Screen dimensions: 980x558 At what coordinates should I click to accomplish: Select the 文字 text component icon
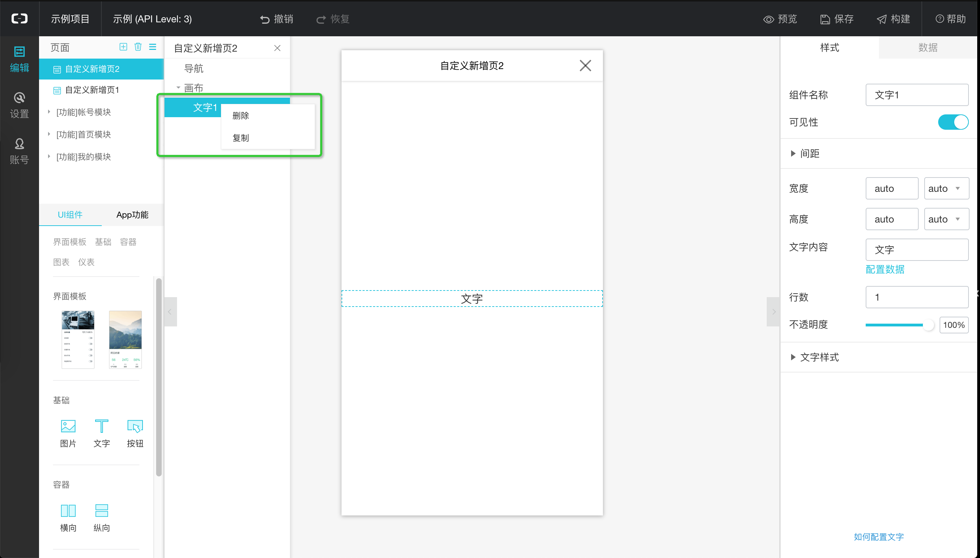(101, 434)
